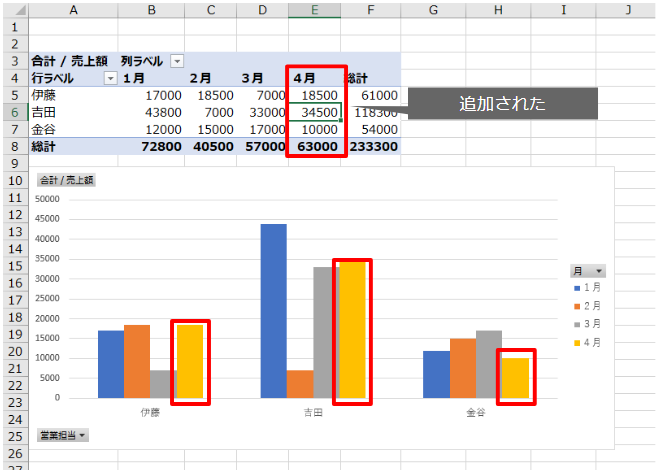Image resolution: width=661 pixels, height=470 pixels.
Task: Open the 月 field button dropdown in chart
Action: click(588, 271)
